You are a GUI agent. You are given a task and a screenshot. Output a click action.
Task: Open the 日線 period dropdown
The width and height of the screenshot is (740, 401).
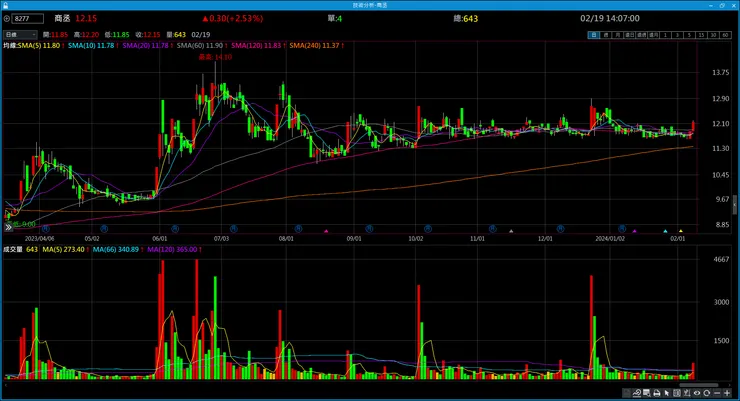(20, 34)
